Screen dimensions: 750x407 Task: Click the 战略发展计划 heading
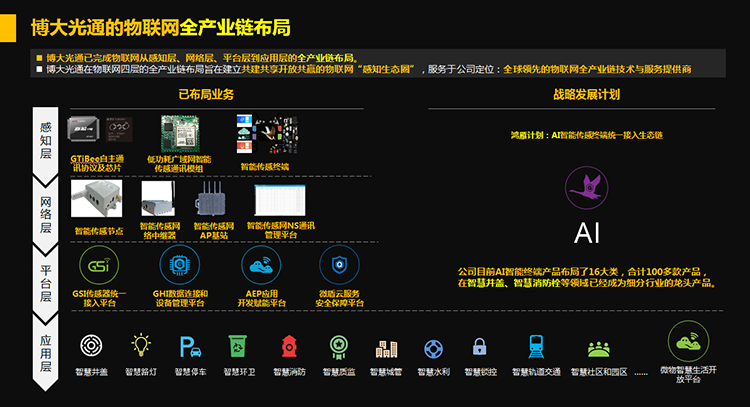pos(587,94)
